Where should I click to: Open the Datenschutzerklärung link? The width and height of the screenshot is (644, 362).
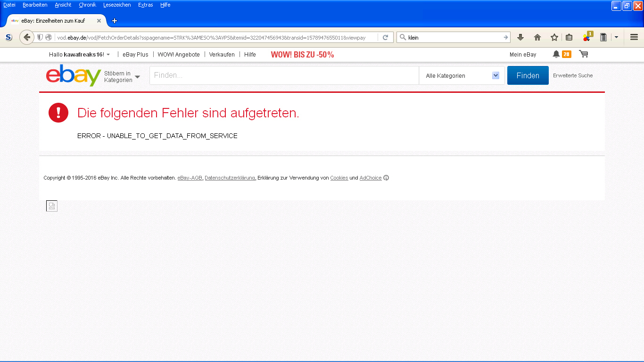(230, 178)
